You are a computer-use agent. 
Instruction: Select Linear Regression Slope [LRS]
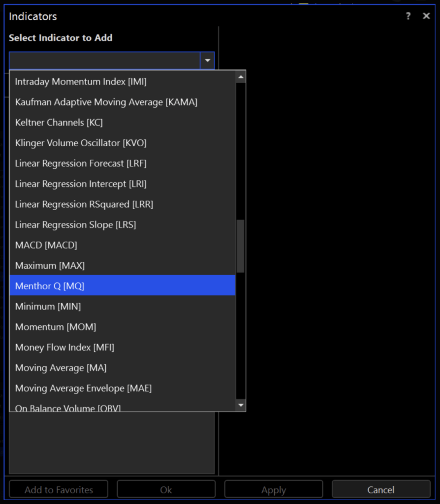75,224
